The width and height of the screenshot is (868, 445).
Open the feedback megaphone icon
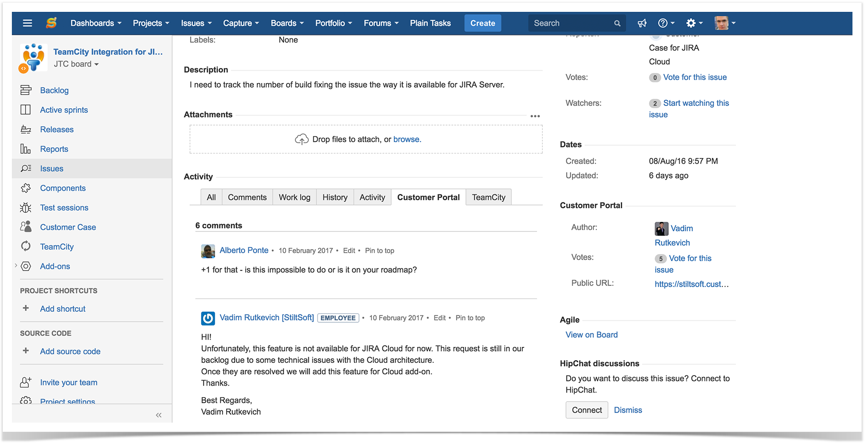click(x=642, y=23)
